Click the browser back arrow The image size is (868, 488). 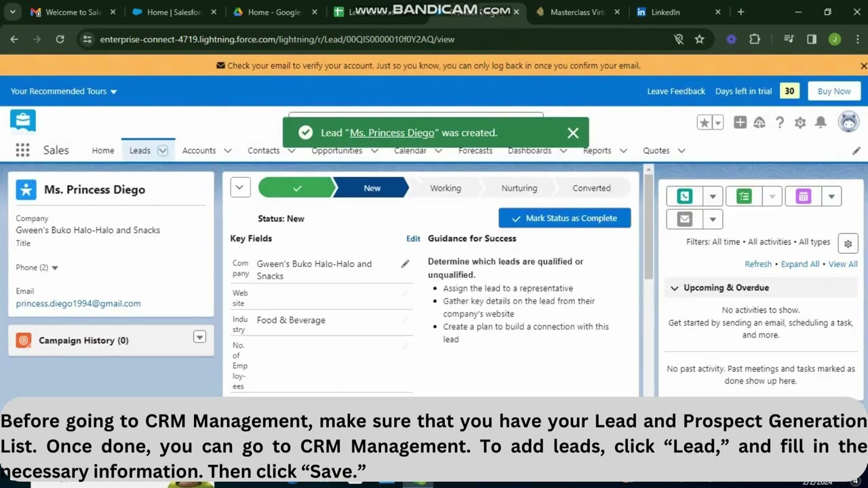point(14,39)
